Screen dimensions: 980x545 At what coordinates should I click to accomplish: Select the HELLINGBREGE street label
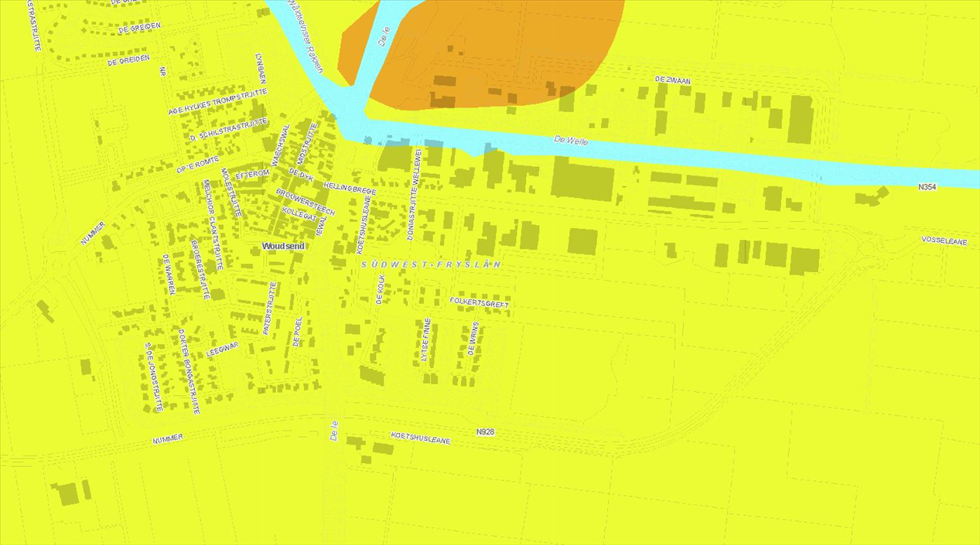[350, 189]
